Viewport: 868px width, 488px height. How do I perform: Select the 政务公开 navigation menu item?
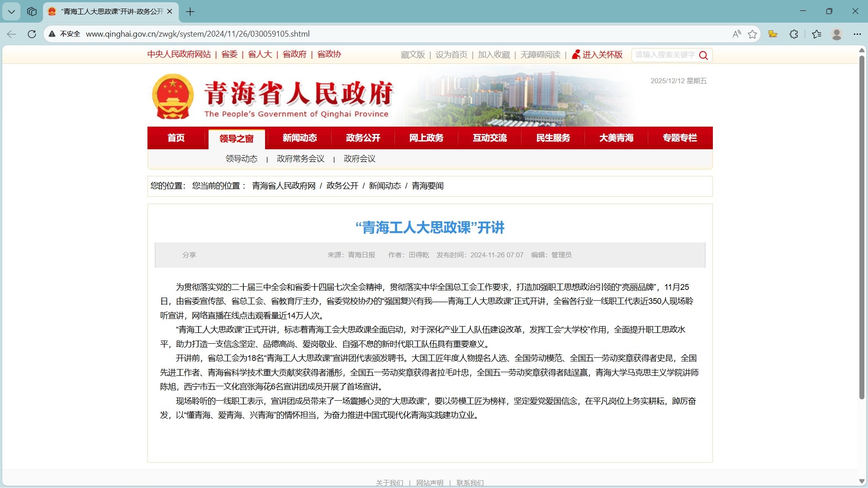point(363,138)
